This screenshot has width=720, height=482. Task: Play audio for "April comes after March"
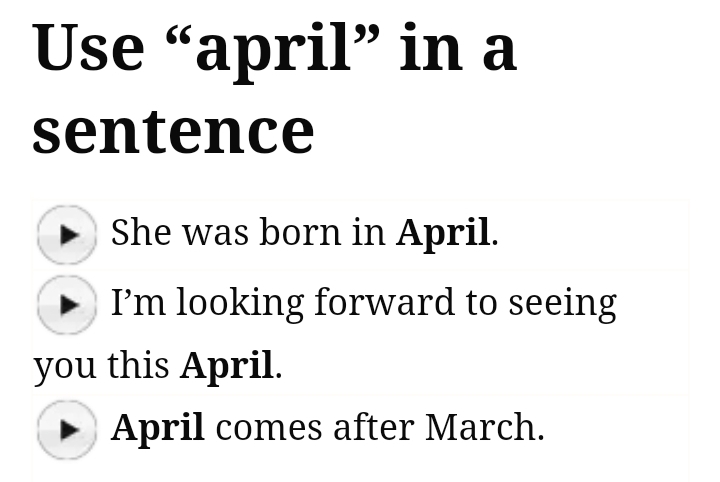pos(67,430)
